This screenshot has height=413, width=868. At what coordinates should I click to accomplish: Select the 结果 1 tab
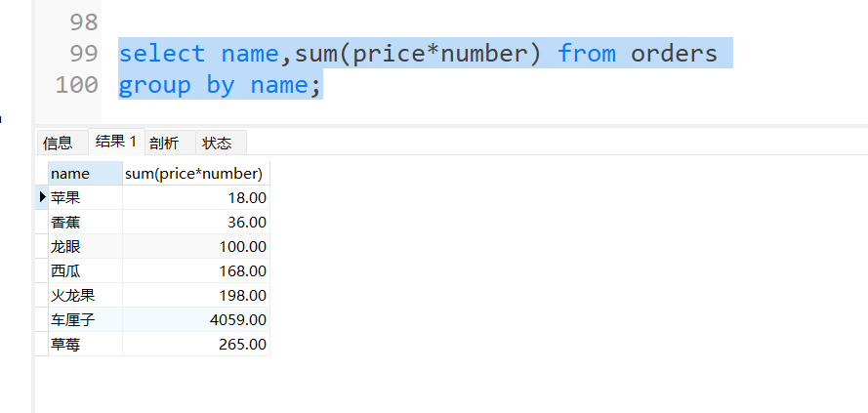point(116,142)
